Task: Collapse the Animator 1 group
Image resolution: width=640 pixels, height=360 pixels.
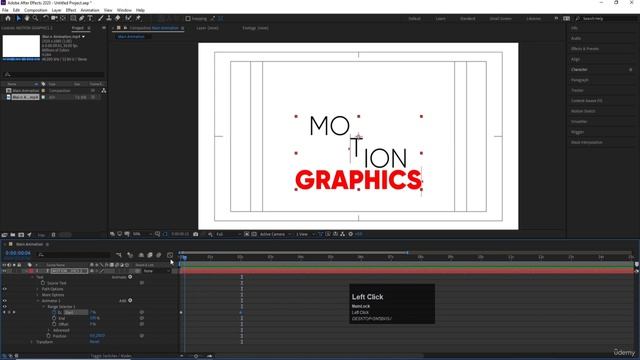Action: click(38, 301)
